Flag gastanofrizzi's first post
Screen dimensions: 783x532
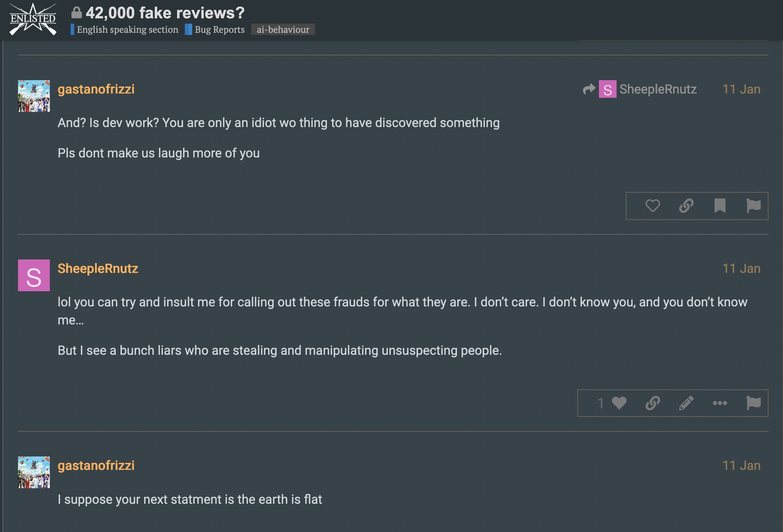(x=753, y=206)
